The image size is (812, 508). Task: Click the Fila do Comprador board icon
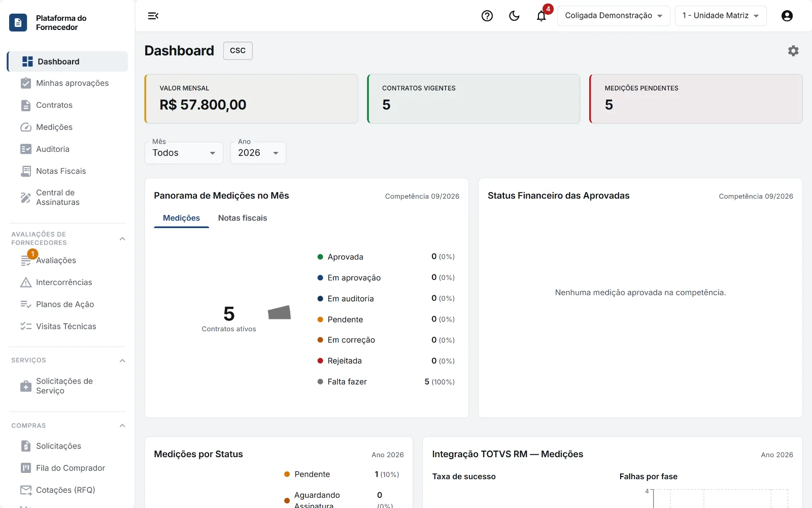point(26,468)
